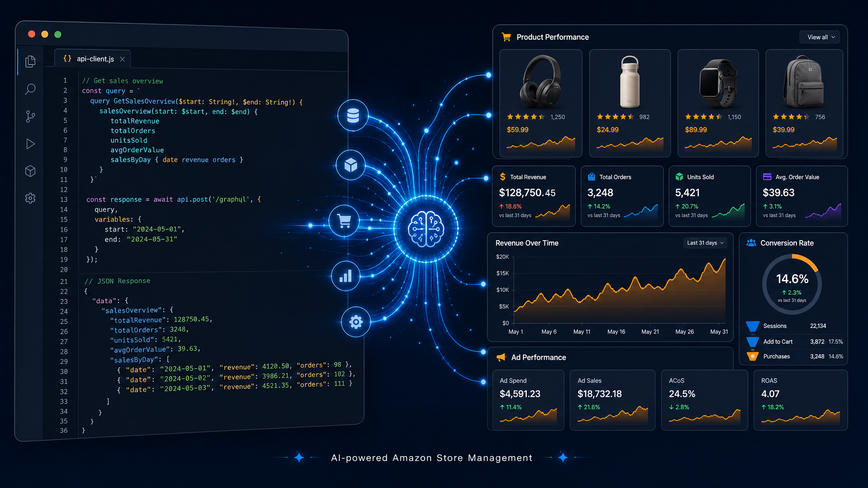Click the JSON Response comment line

click(117, 281)
